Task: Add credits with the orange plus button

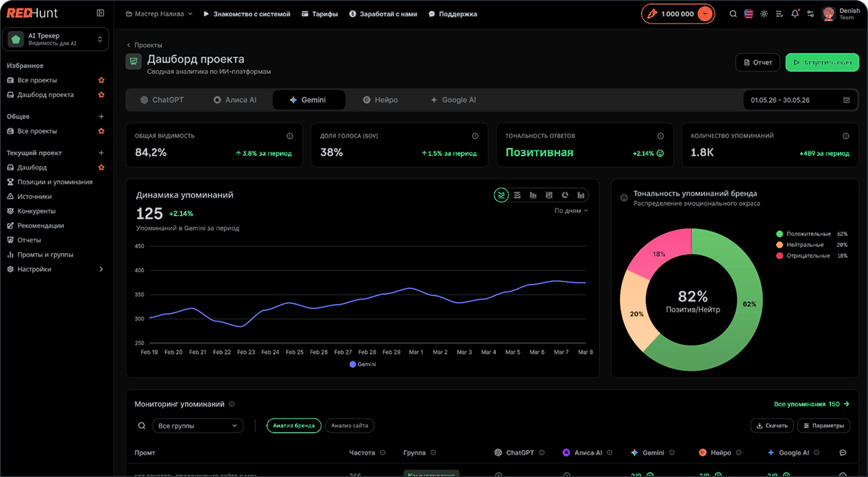Action: 705,14
